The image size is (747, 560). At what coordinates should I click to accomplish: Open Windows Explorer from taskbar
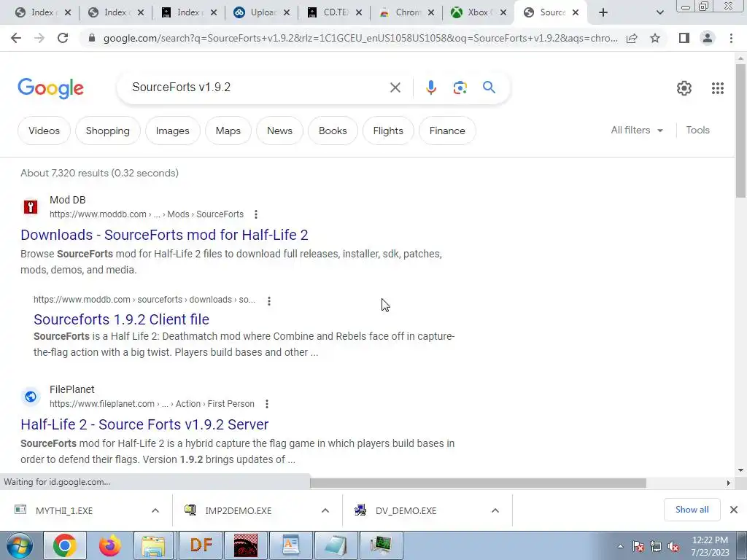(153, 545)
